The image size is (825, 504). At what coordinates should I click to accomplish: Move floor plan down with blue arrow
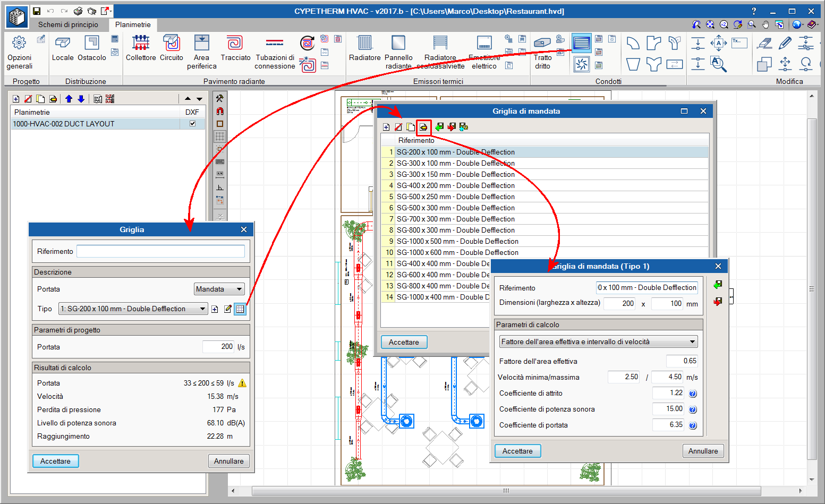[81, 99]
